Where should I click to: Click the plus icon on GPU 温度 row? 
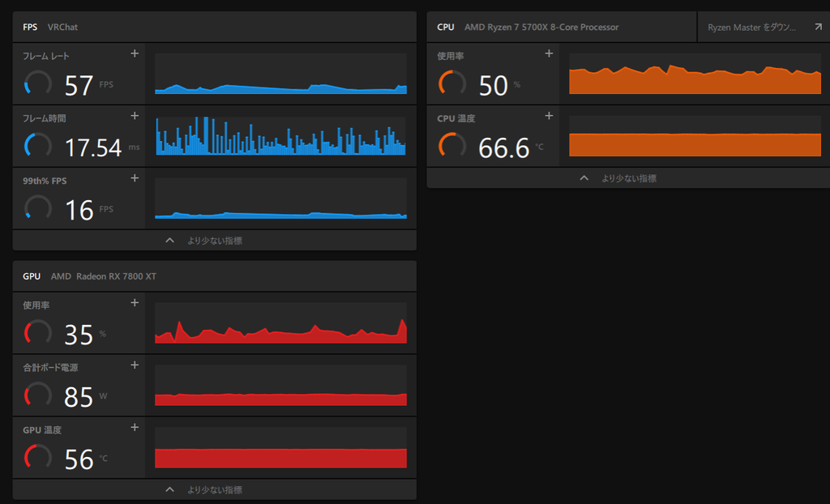point(135,427)
